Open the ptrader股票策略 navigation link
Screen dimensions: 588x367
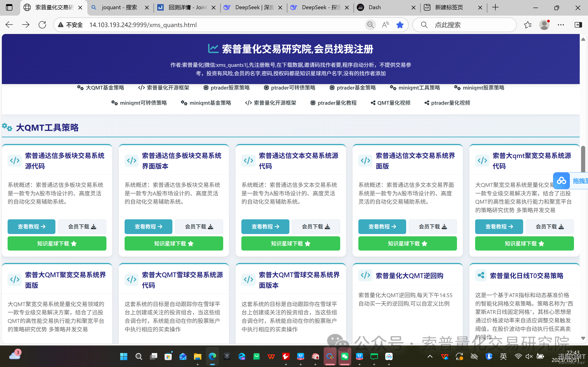(x=230, y=88)
